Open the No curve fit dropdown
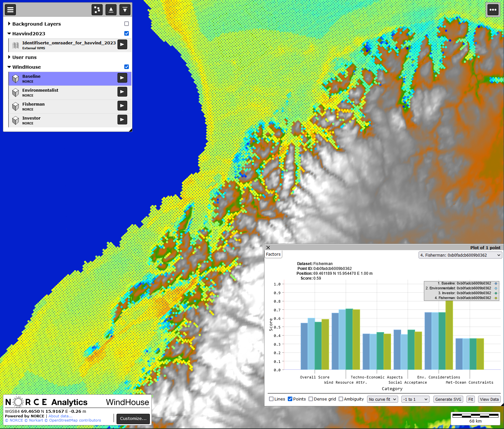This screenshot has height=429, width=504. [382, 399]
